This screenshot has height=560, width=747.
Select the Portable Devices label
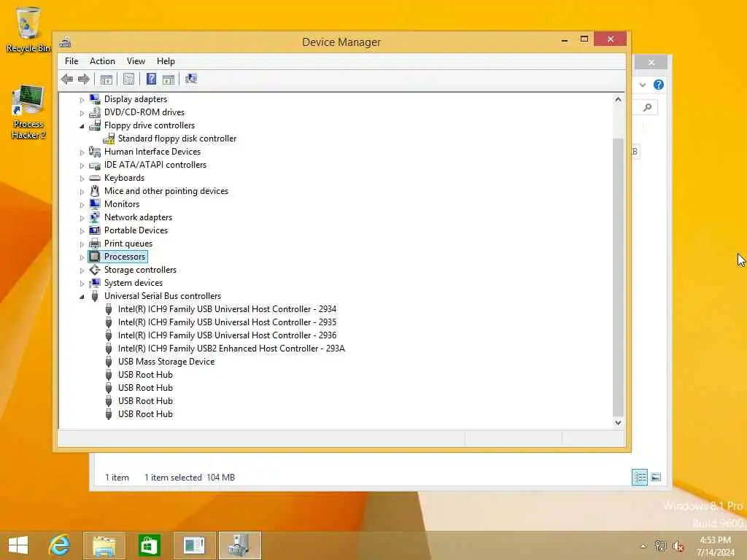[136, 230]
